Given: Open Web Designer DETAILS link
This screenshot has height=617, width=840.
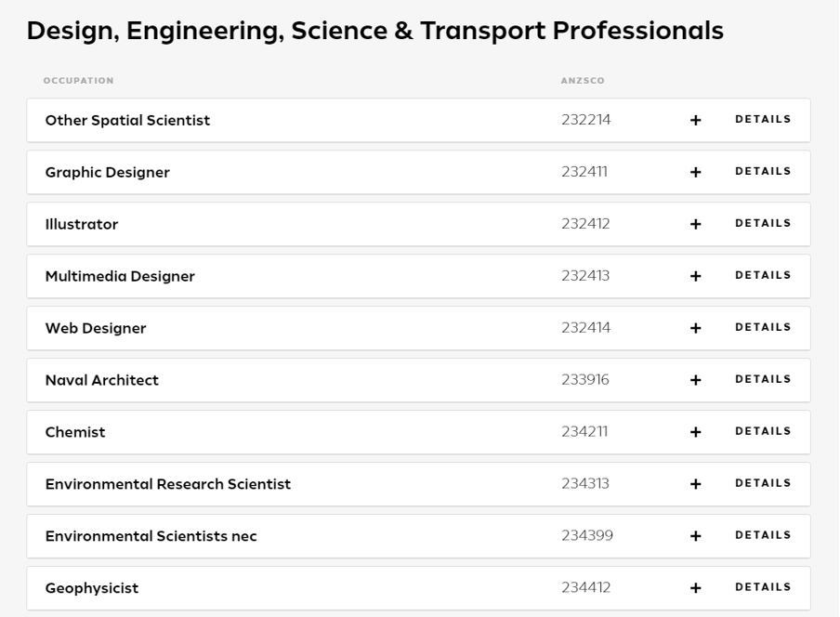Looking at the screenshot, I should tap(763, 328).
